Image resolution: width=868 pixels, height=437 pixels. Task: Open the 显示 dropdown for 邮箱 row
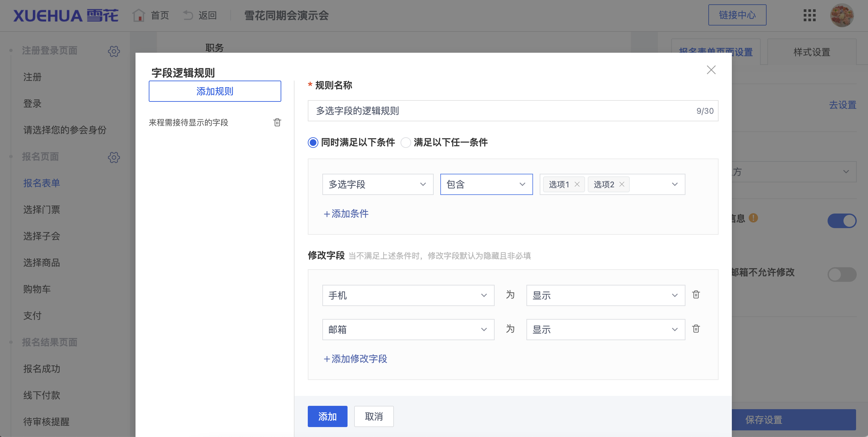tap(606, 330)
